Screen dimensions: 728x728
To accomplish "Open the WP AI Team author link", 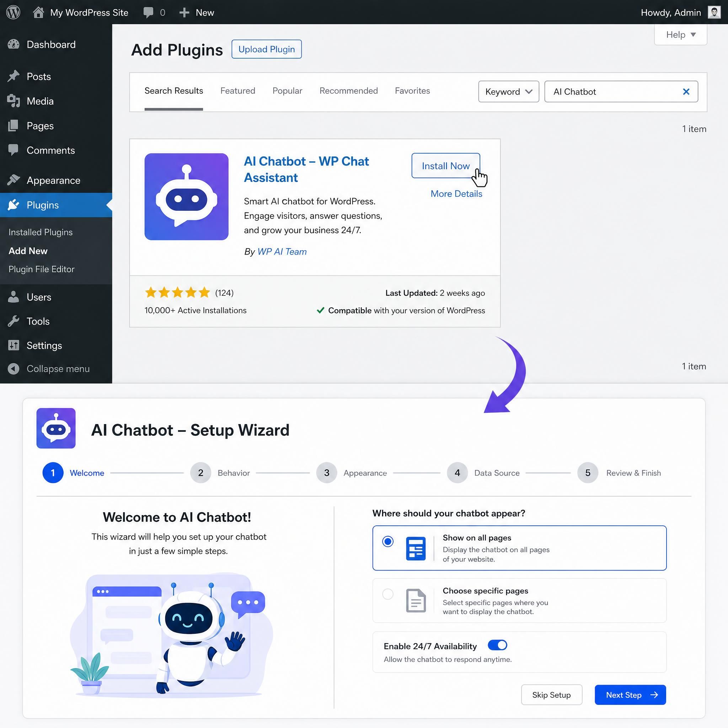I will (282, 252).
